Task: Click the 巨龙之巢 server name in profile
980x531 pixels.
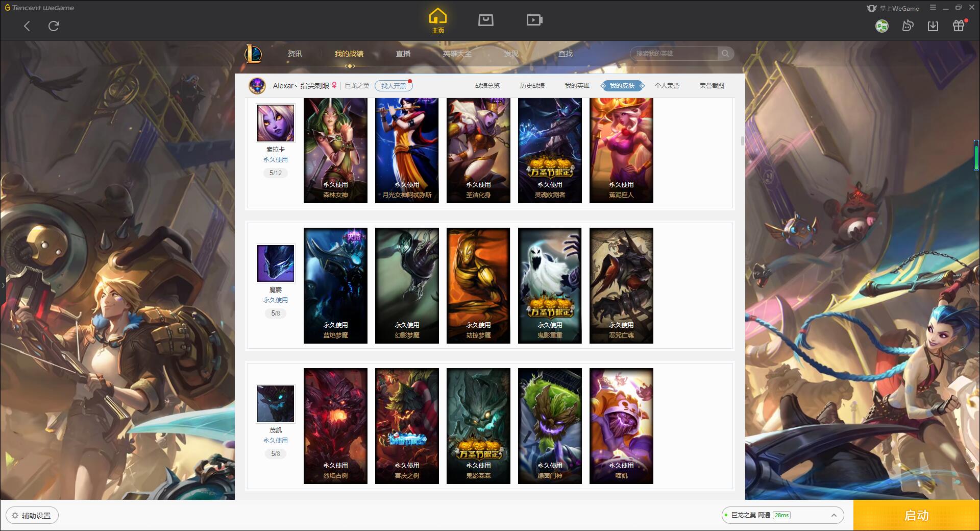Action: [357, 86]
